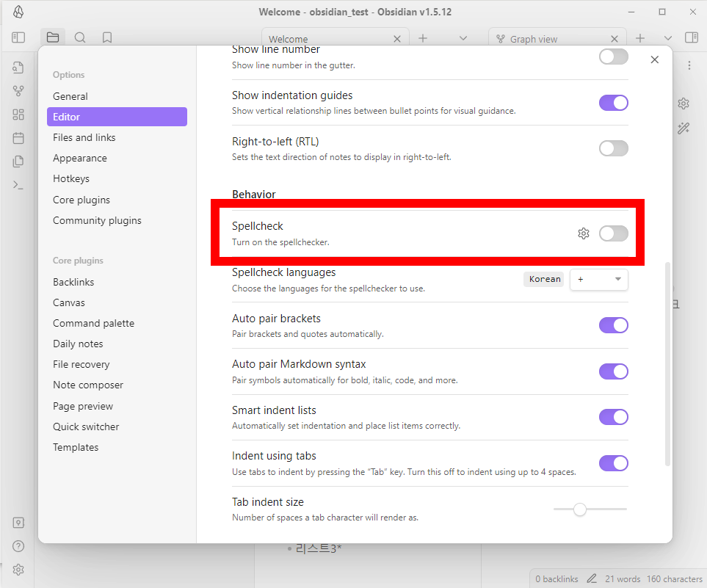Click the settings panel scrollbar
The height and width of the screenshot is (588, 707).
coord(668,363)
